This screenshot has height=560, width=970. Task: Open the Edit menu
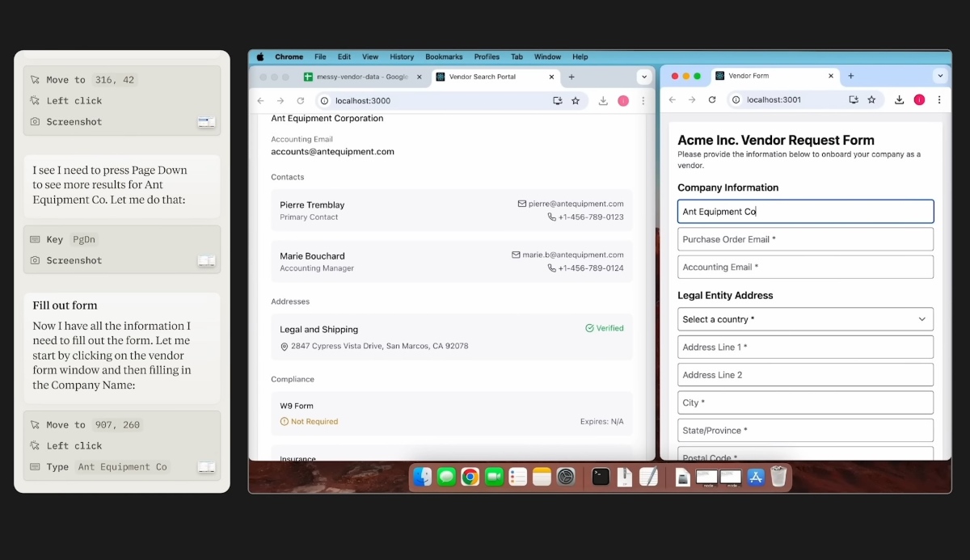[344, 57]
